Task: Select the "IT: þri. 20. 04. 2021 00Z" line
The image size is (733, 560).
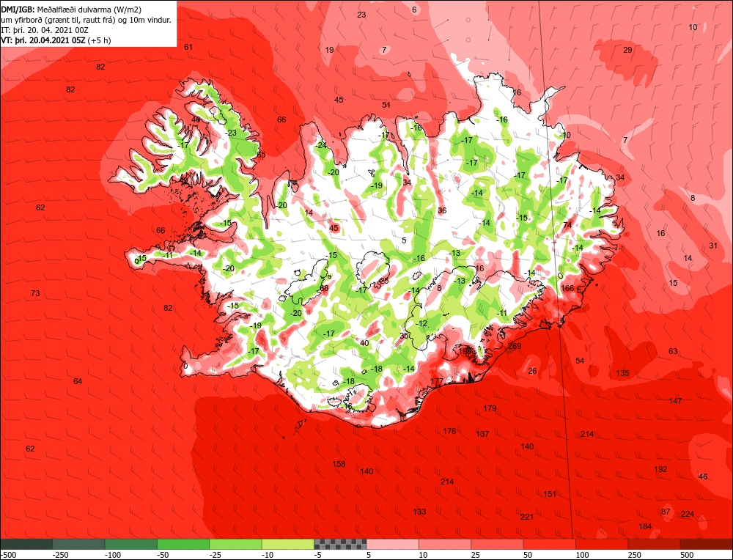Action: coord(45,30)
